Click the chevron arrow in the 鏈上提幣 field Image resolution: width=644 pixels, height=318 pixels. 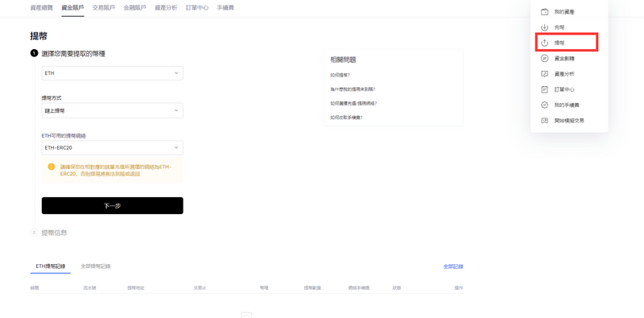click(176, 110)
